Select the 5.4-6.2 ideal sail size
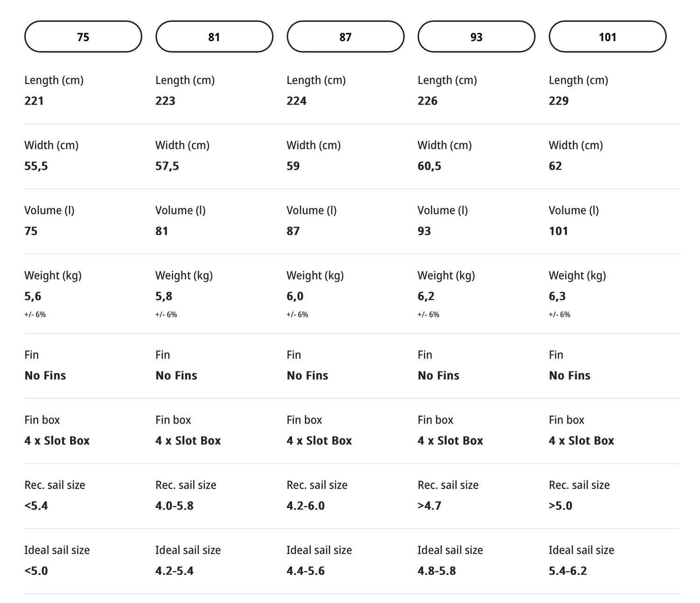The height and width of the screenshot is (603, 700). coord(568,571)
